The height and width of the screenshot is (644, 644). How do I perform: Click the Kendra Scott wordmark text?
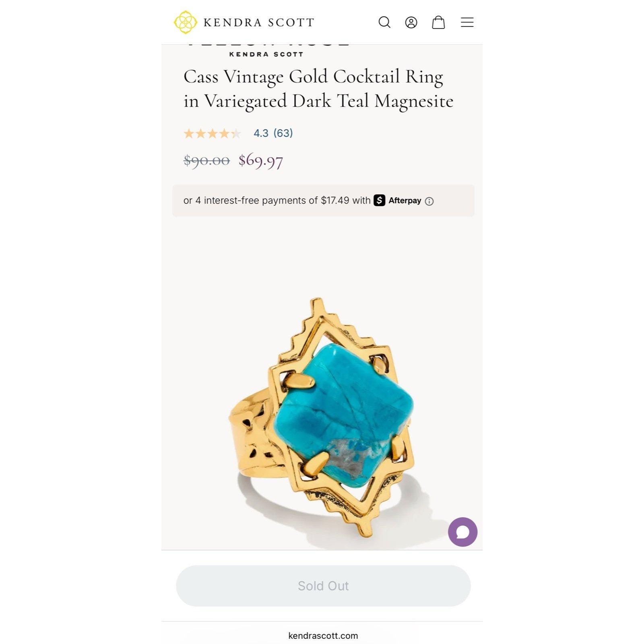[x=259, y=23]
